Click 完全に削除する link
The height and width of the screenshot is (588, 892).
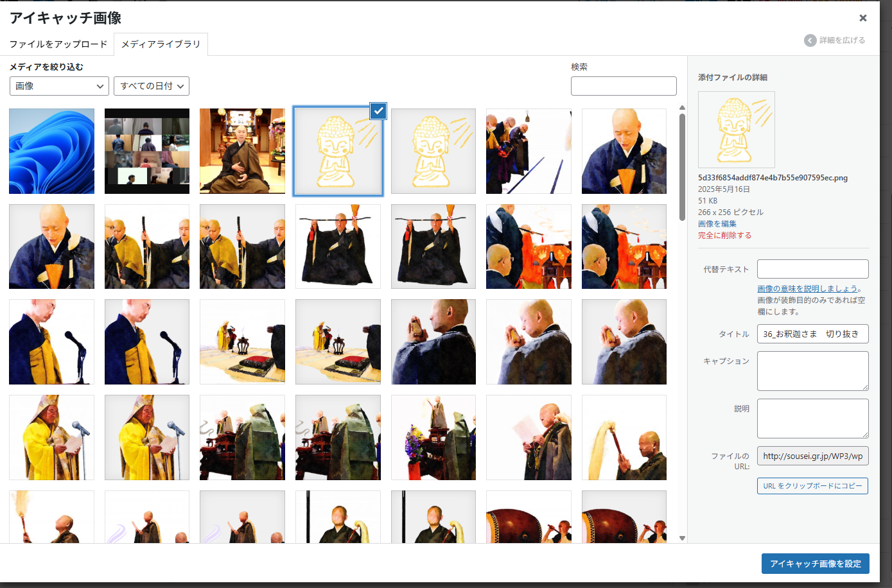click(724, 236)
